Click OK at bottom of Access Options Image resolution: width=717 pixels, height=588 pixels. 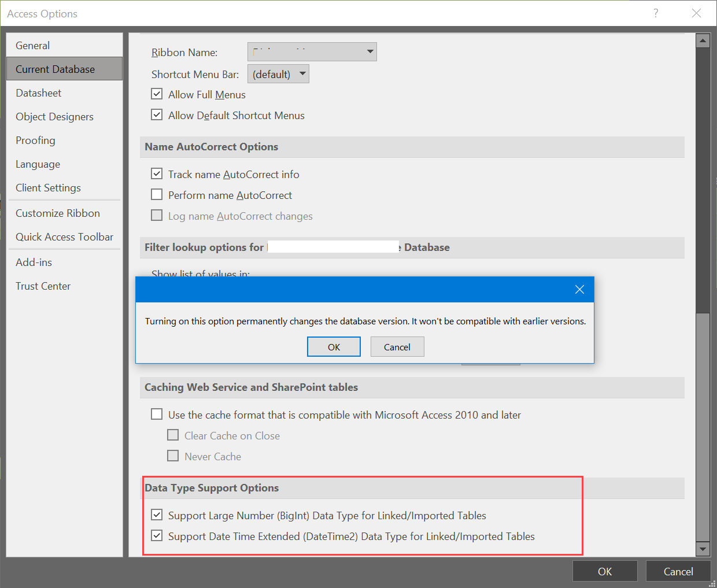(605, 571)
